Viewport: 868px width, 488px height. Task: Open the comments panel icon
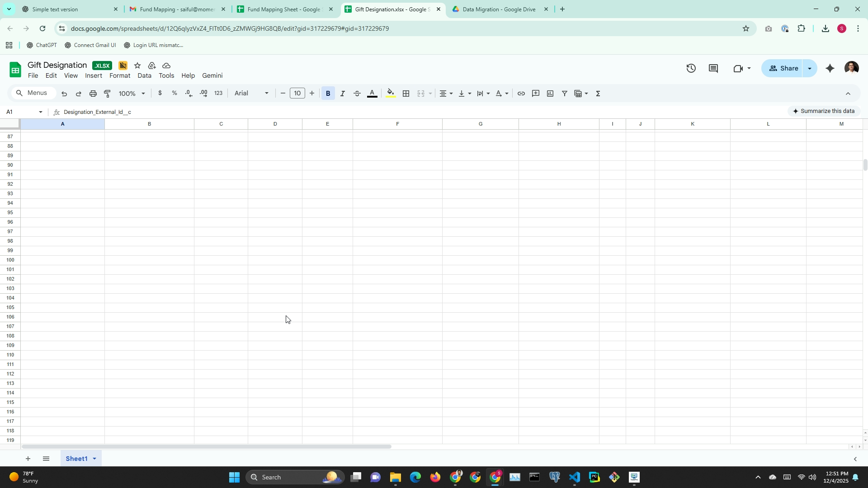tap(713, 69)
